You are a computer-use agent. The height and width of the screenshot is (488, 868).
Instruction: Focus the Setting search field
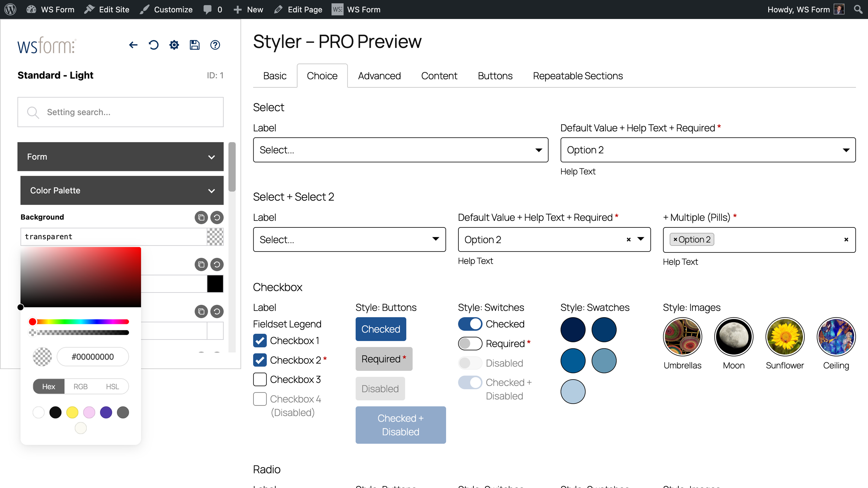[121, 112]
